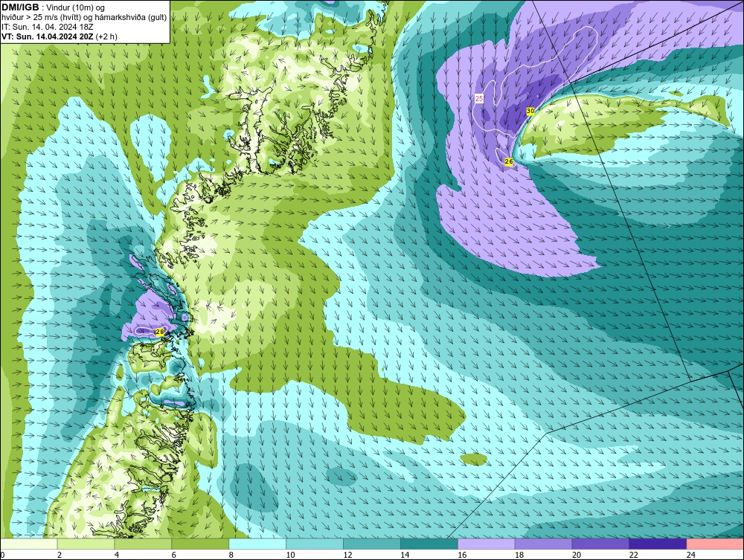Image resolution: width=744 pixels, height=560 pixels.
Task: Click the 16–18 m/s lavender legend swatch
Action: (486, 544)
